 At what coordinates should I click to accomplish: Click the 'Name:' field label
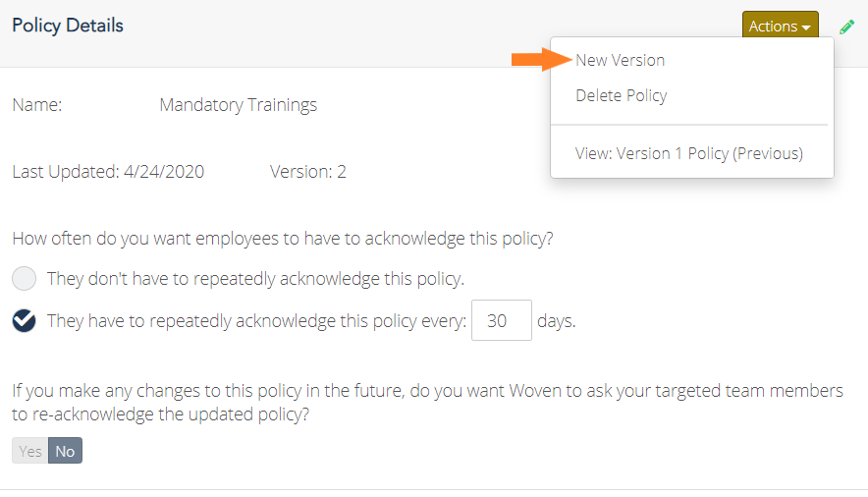click(x=37, y=104)
